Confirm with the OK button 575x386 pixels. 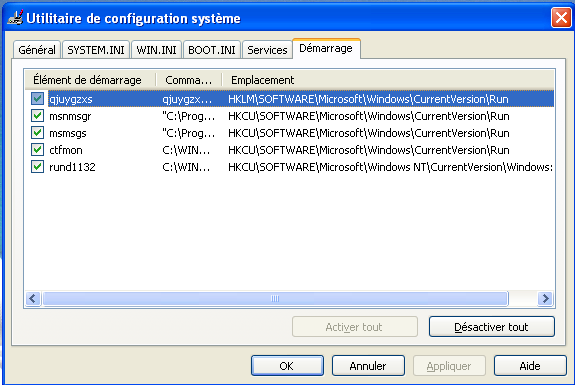287,366
